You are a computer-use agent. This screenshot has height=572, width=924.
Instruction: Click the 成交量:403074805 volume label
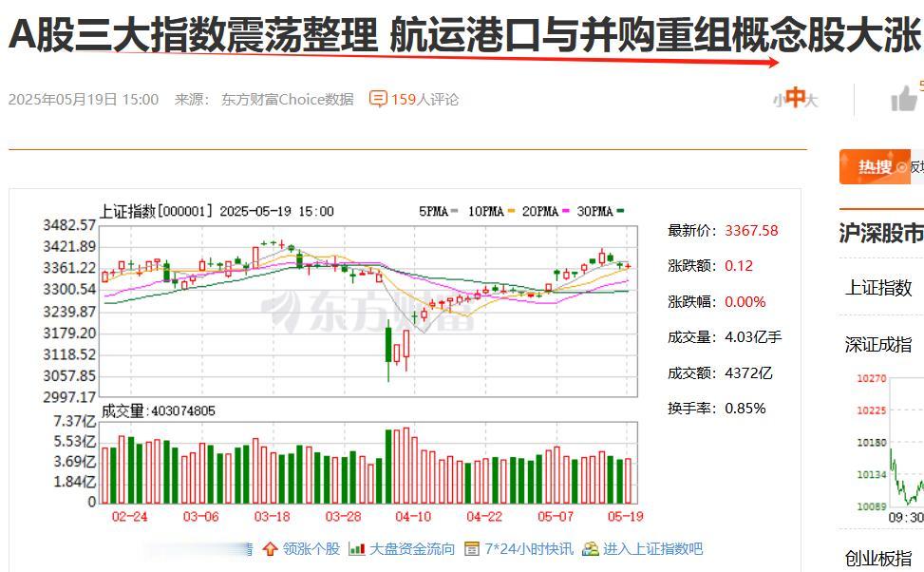tap(159, 411)
